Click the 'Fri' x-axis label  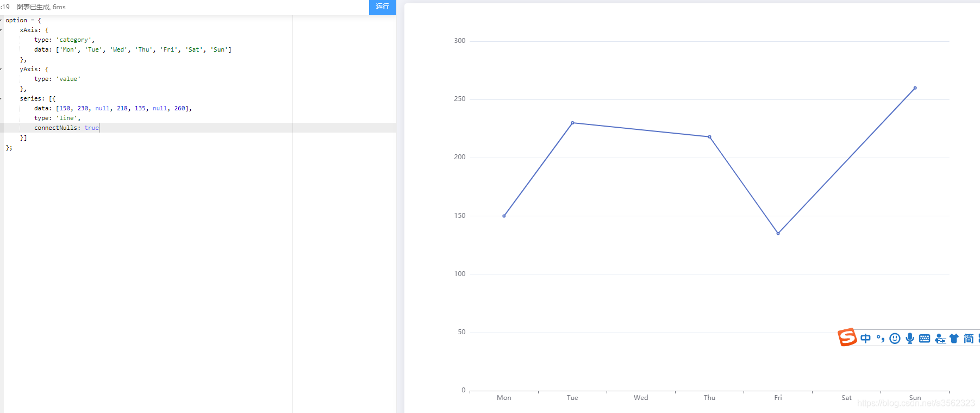(778, 398)
